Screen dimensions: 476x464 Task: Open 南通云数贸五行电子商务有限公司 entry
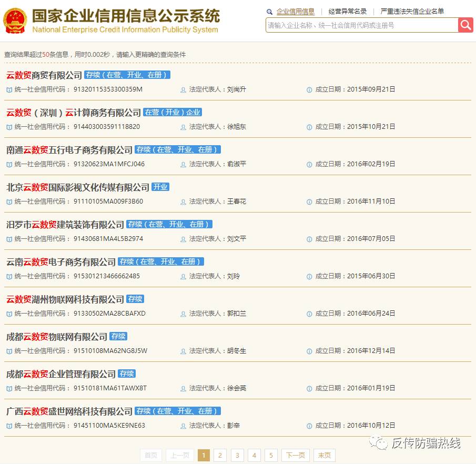click(69, 150)
